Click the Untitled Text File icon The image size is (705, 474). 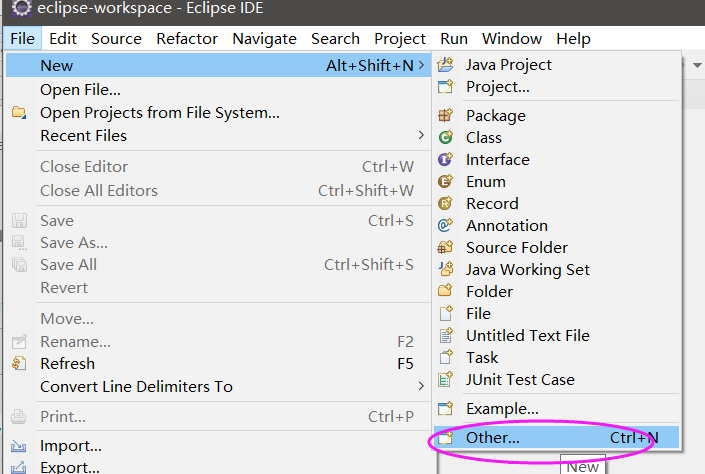(446, 335)
